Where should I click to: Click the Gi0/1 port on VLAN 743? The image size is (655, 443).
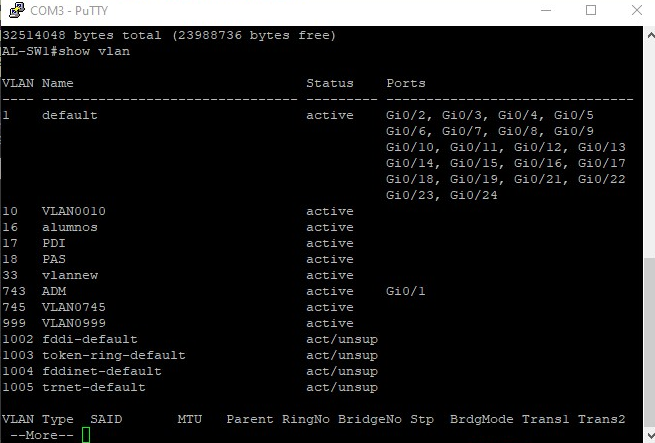[406, 291]
